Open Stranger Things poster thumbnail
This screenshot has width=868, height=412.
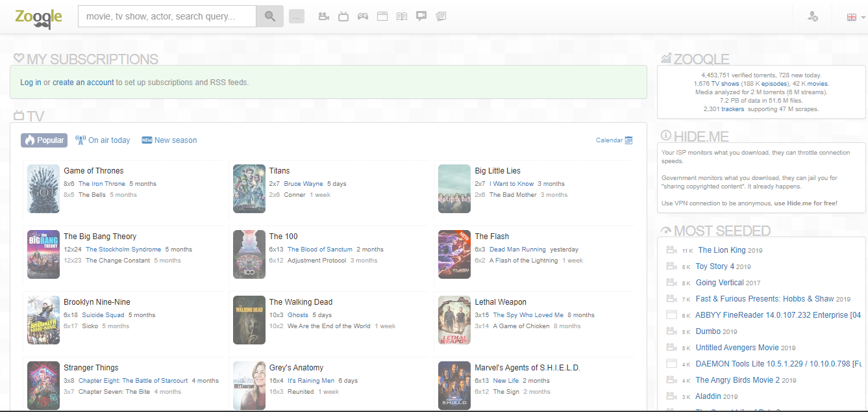click(43, 385)
